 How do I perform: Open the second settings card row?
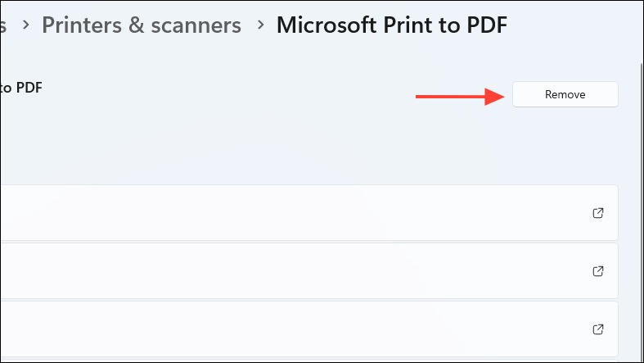(308, 271)
